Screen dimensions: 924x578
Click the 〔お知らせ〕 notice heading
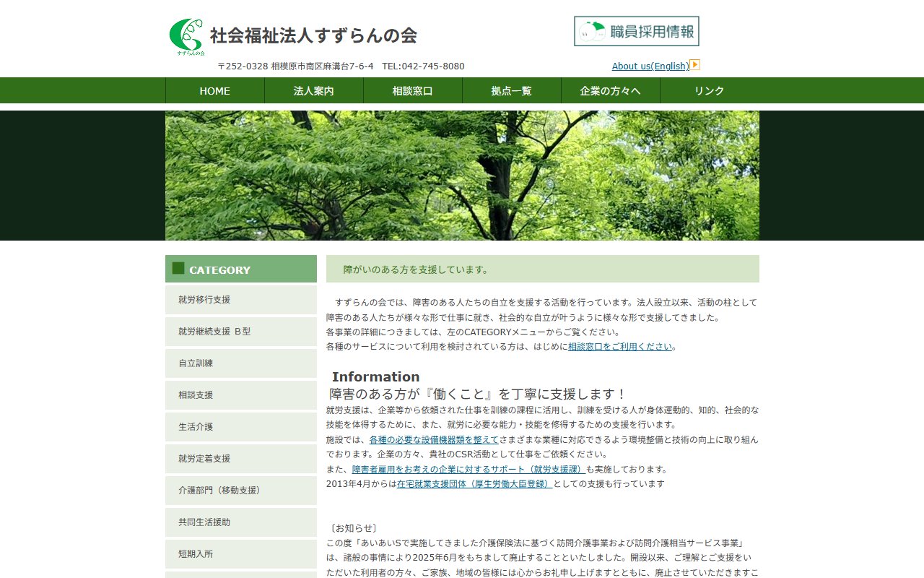click(354, 528)
